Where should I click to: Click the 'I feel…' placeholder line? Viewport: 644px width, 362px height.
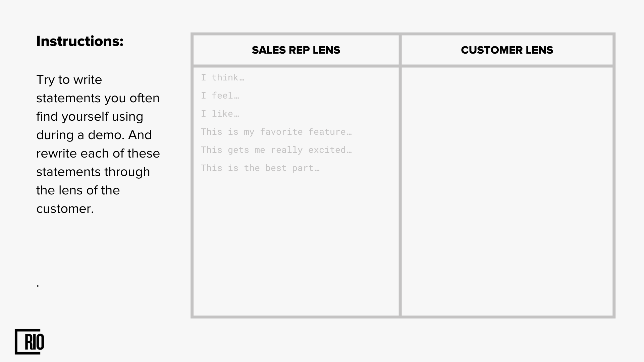click(x=220, y=96)
